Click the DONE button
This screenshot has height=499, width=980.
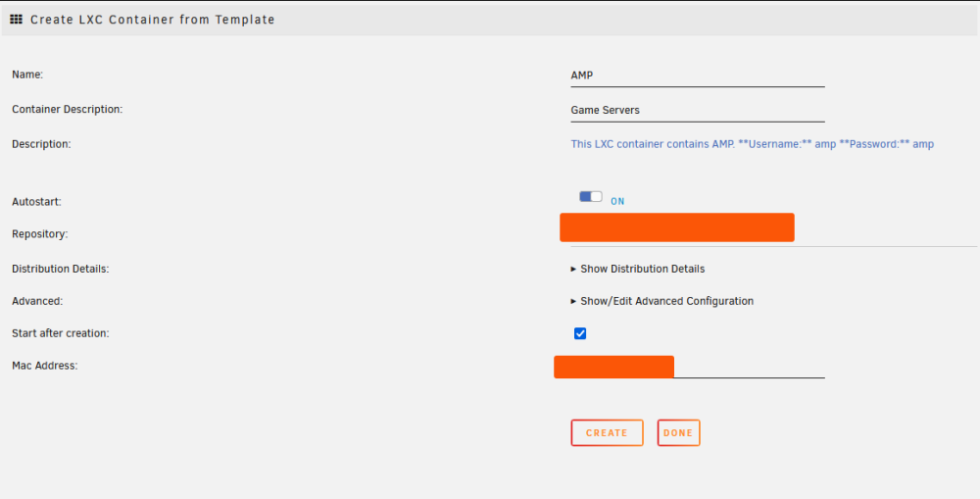point(678,432)
